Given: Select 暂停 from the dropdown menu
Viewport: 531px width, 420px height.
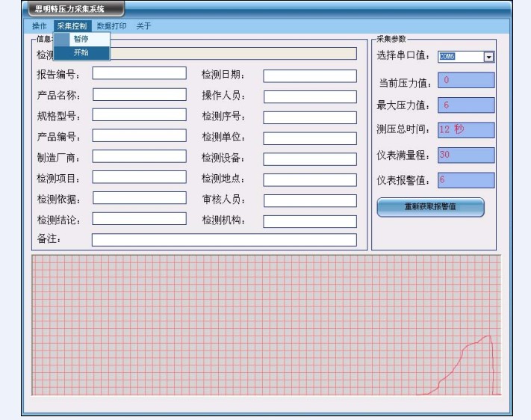Looking at the screenshot, I should [x=81, y=40].
